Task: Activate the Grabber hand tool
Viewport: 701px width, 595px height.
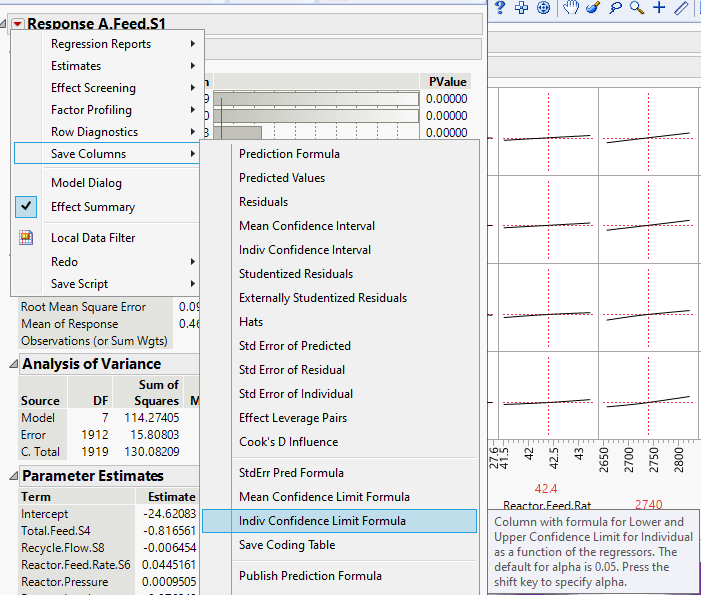Action: 570,8
